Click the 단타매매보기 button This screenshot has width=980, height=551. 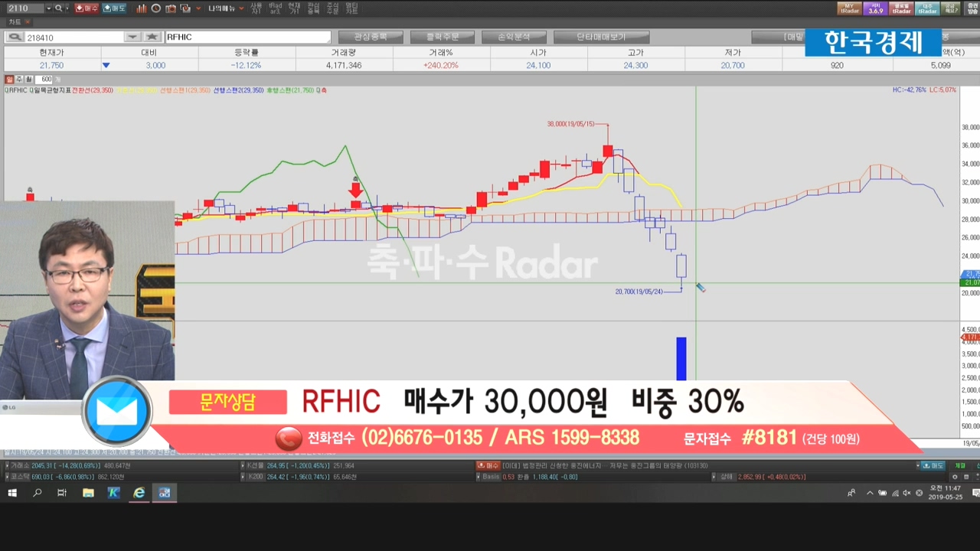click(601, 37)
